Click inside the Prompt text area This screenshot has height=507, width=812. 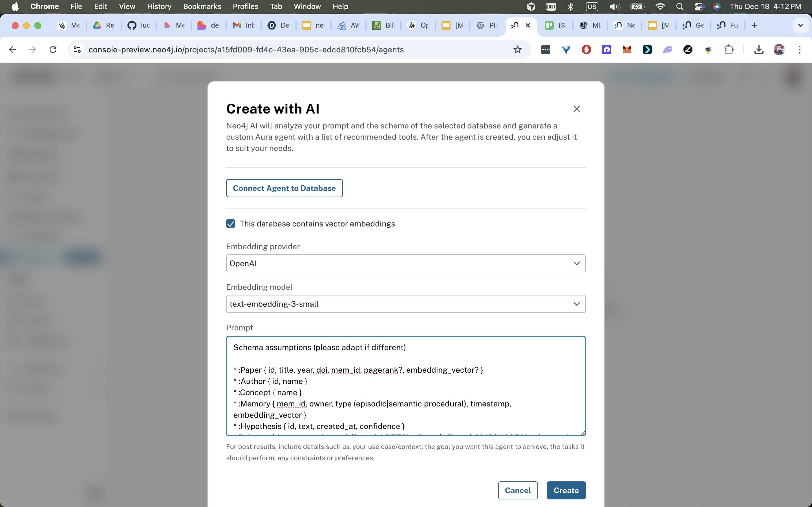point(406,386)
